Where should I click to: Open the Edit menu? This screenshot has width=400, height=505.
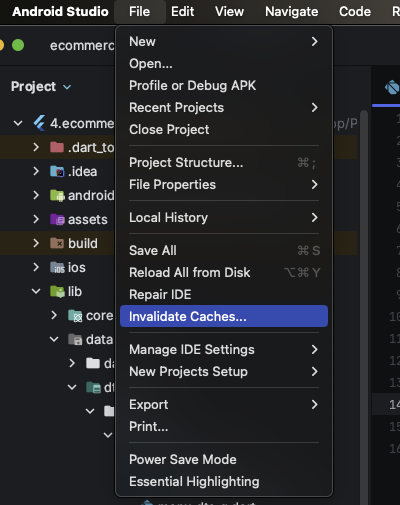pos(182,12)
